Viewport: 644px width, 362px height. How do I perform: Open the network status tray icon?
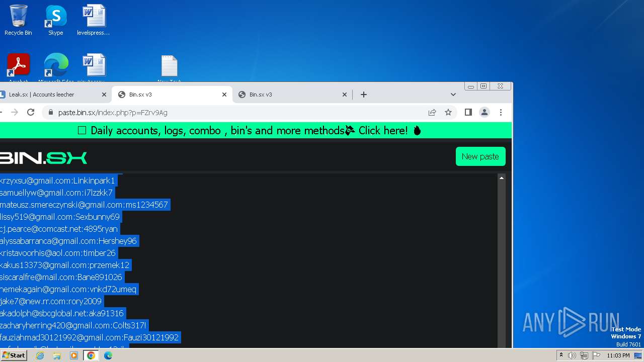point(584,355)
